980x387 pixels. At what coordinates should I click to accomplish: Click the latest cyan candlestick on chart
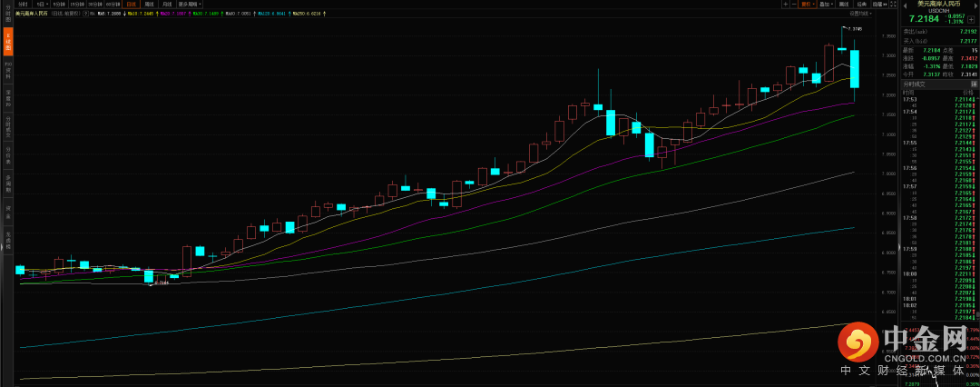[x=854, y=69]
